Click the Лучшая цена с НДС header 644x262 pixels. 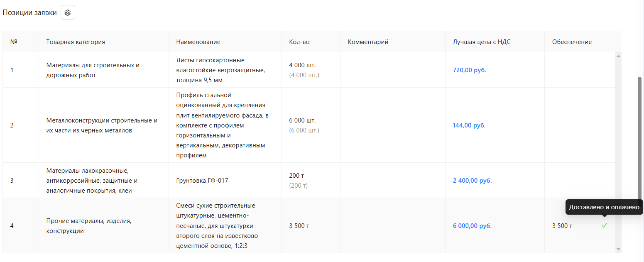pyautogui.click(x=482, y=42)
